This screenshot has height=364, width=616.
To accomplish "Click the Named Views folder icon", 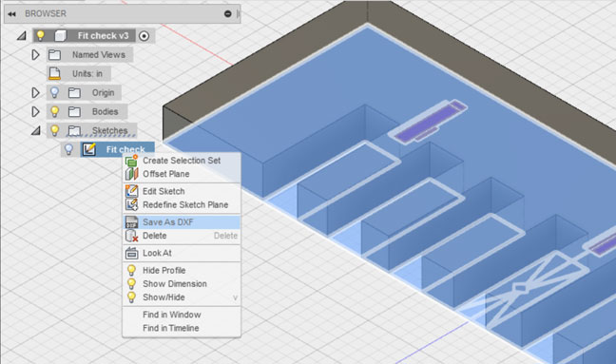I will click(x=54, y=55).
